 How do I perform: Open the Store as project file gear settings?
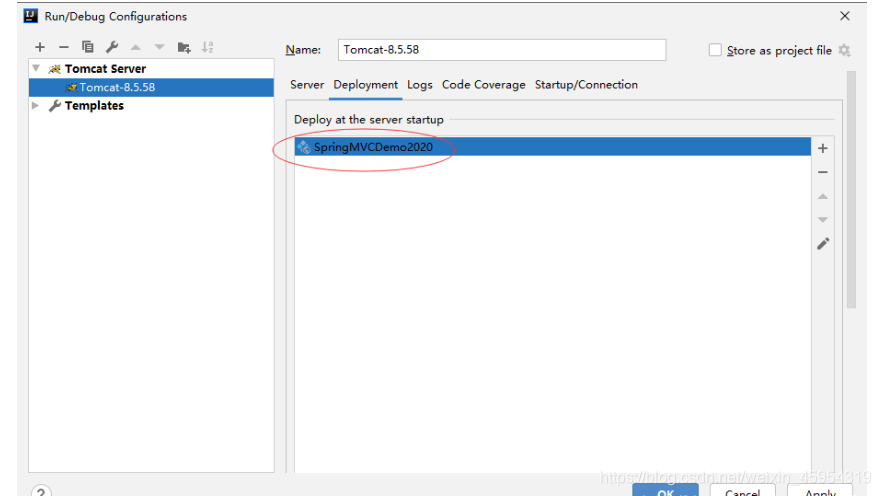844,51
